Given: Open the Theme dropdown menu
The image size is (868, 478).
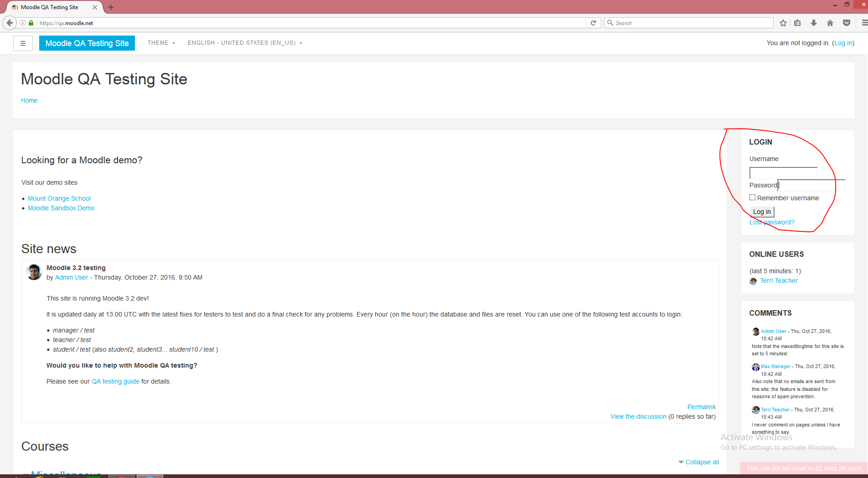Looking at the screenshot, I should [x=161, y=43].
